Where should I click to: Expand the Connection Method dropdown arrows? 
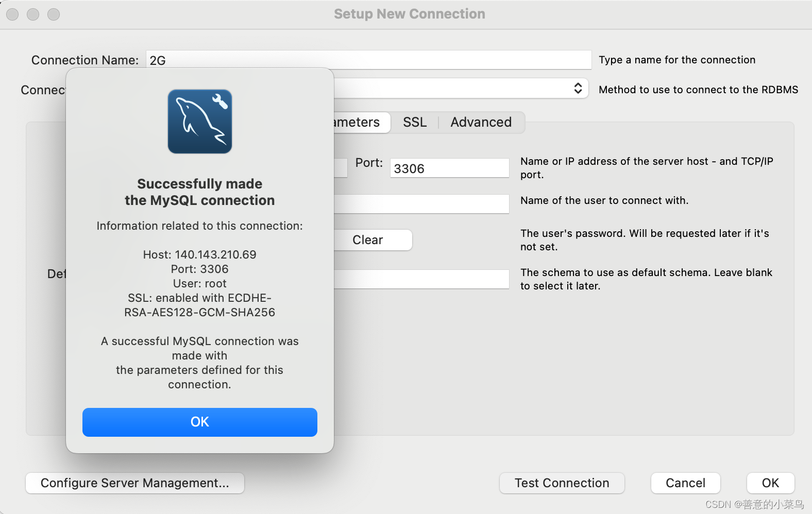click(578, 89)
